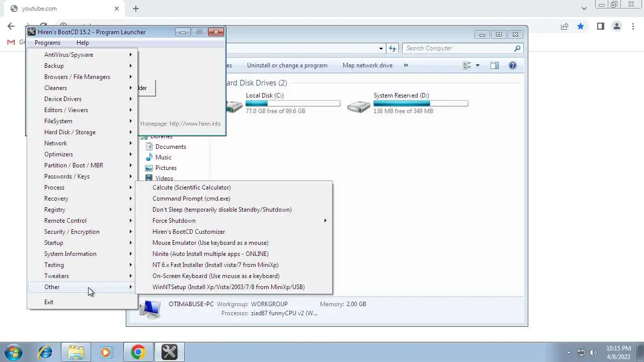Launch Internet Explorer from taskbar
Viewport: 644px width, 362px height.
tap(45, 352)
